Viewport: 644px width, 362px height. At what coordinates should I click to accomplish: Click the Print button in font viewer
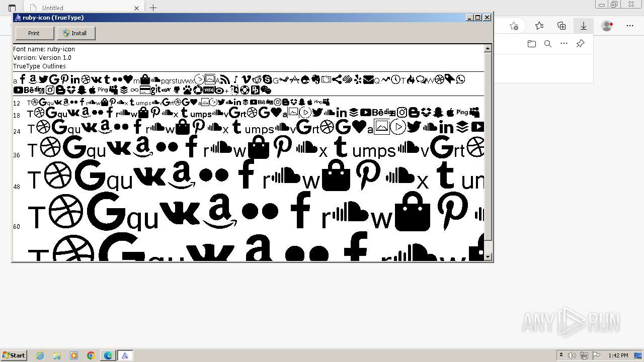click(34, 33)
